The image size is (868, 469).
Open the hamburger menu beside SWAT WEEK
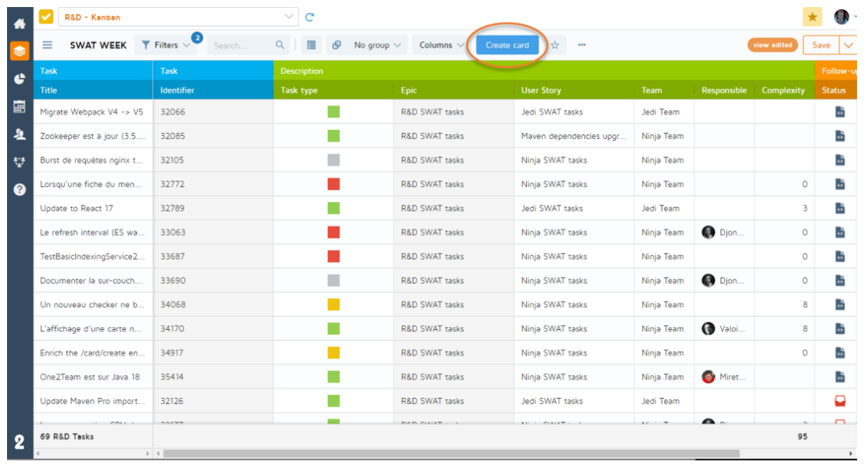coord(48,45)
